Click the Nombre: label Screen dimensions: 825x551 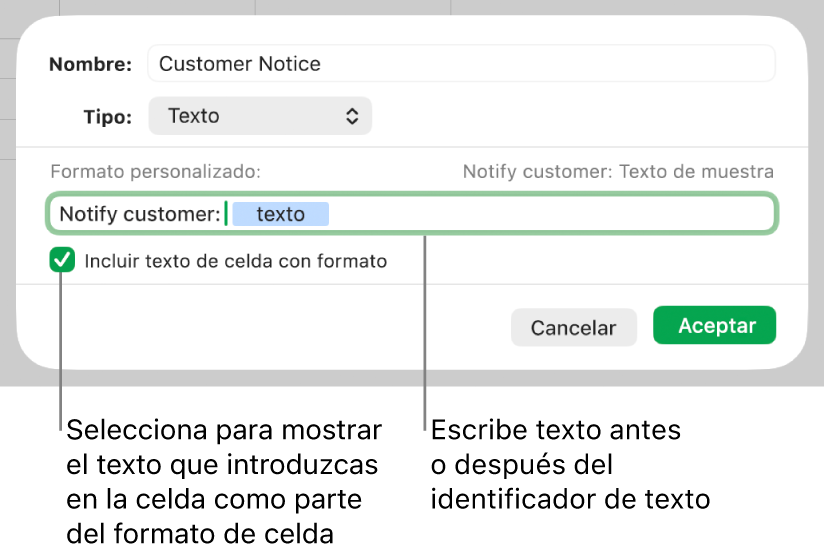point(90,64)
